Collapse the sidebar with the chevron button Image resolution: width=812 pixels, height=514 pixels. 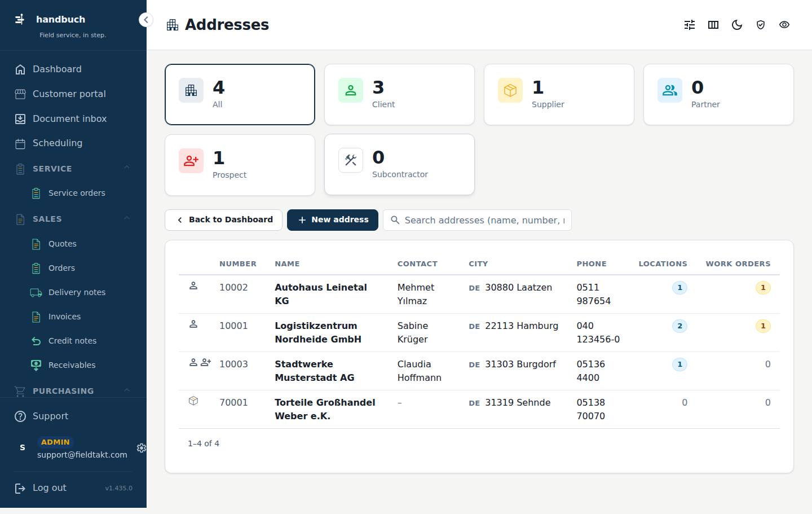click(145, 20)
